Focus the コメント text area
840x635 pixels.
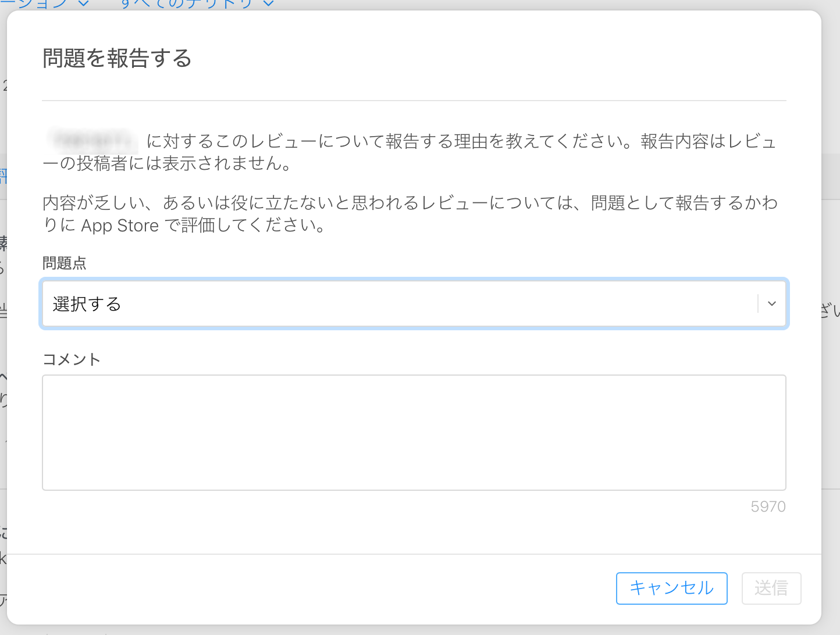pyautogui.click(x=414, y=432)
